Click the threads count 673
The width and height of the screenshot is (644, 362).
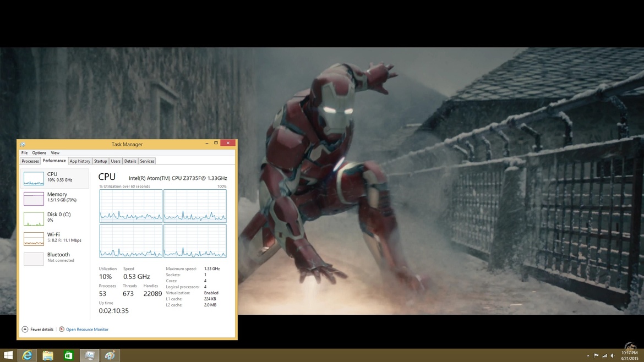128,294
